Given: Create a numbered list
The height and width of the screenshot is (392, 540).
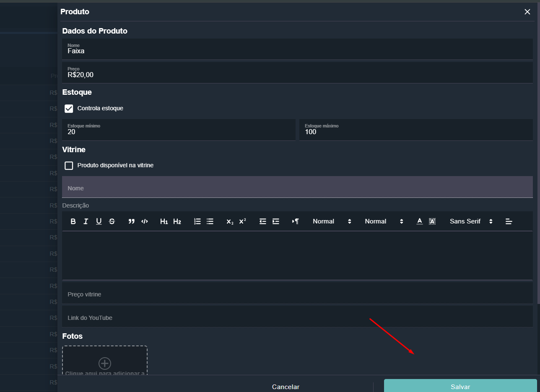Looking at the screenshot, I should pyautogui.click(x=197, y=221).
